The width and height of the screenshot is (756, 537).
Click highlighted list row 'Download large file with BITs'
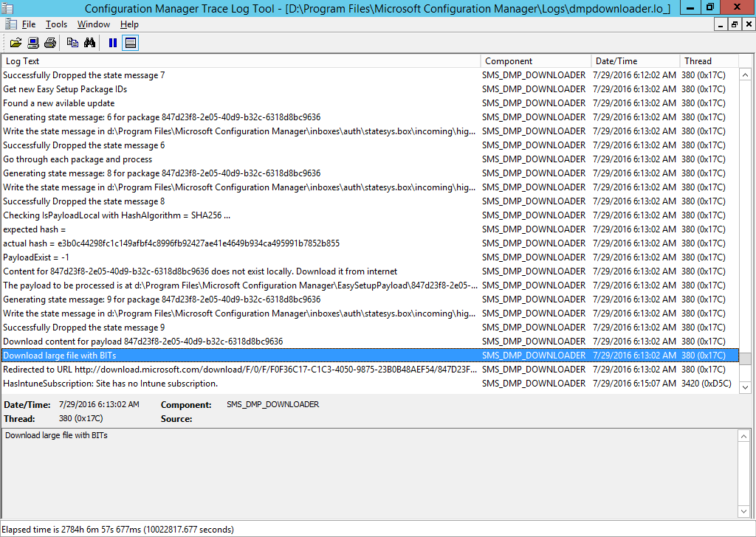(x=370, y=356)
